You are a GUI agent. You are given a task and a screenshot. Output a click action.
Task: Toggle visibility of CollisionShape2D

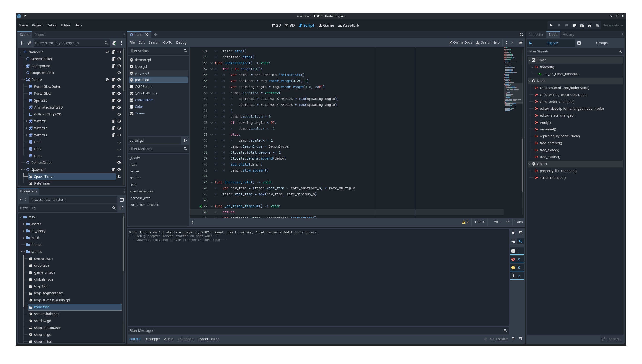click(119, 114)
